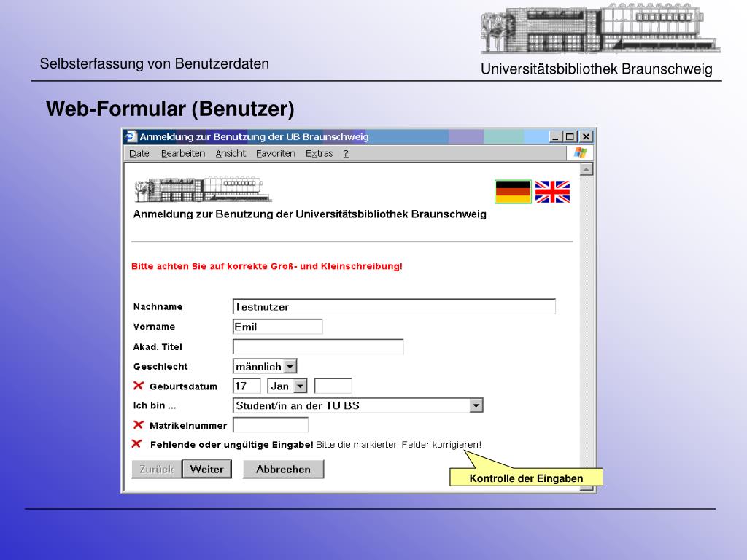This screenshot has width=747, height=560.
Task: Click the empty Matrikelnummer field
Action: 270,425
